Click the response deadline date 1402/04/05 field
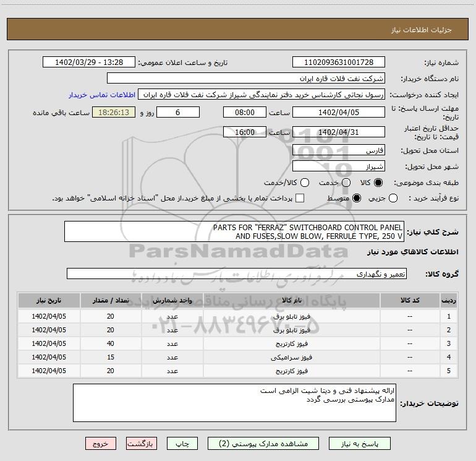Viewport: 476px width, 461px height. (x=339, y=113)
